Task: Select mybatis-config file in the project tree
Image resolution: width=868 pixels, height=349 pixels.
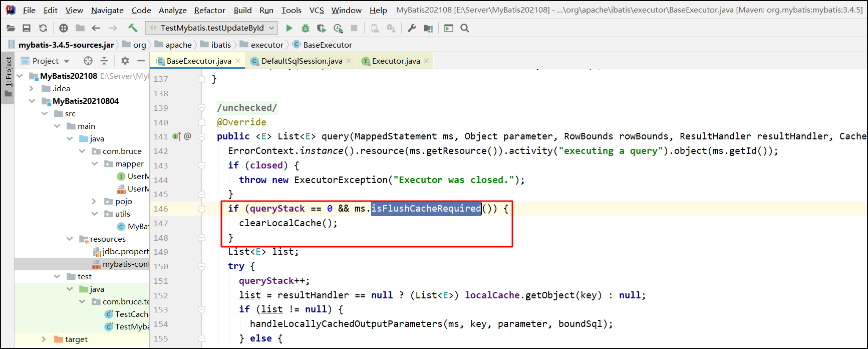Action: pos(121,264)
